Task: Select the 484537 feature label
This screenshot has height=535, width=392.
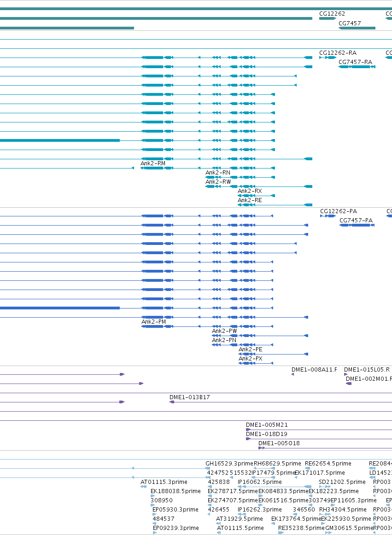Action: pyautogui.click(x=163, y=518)
